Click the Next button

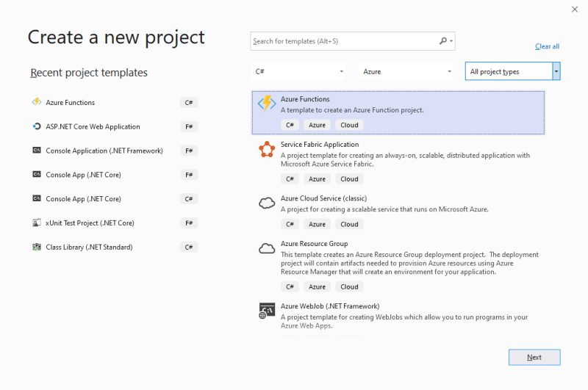(534, 357)
